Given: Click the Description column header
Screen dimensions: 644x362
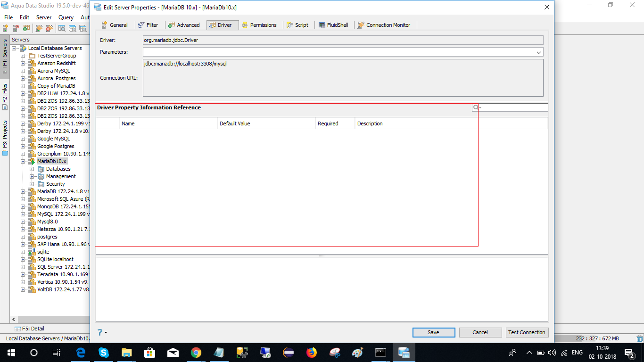Looking at the screenshot, I should point(451,123).
